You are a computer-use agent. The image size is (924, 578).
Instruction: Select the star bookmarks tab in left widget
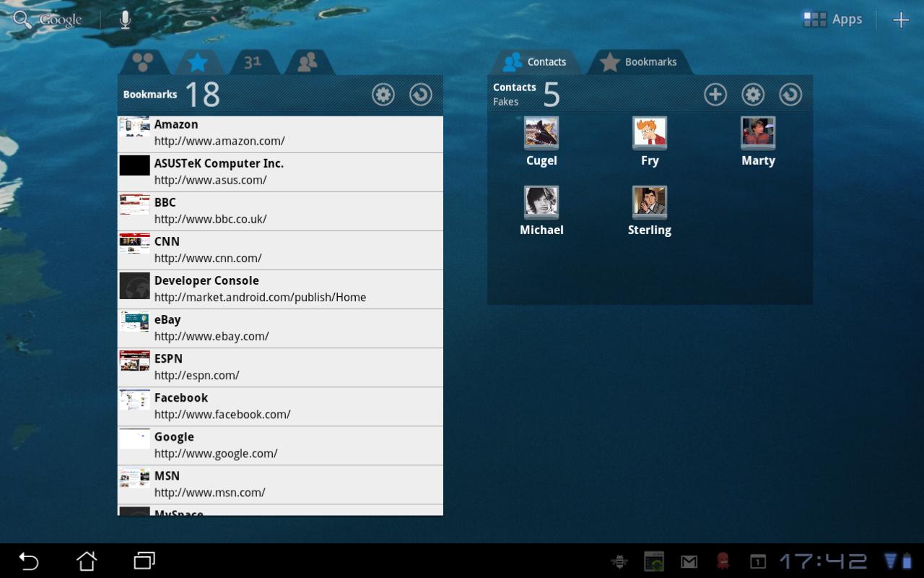pyautogui.click(x=197, y=63)
